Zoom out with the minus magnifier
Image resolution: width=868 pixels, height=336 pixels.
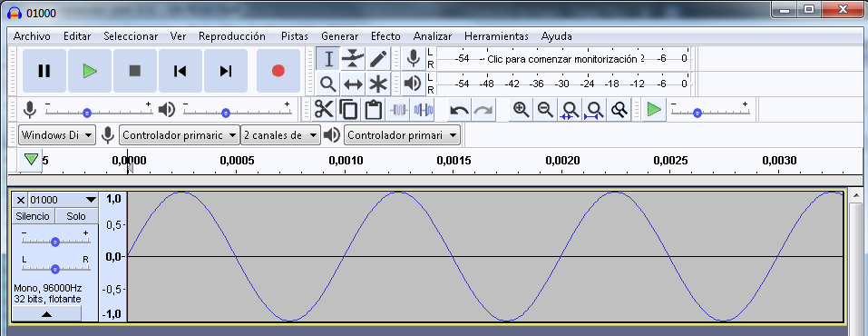click(x=545, y=109)
